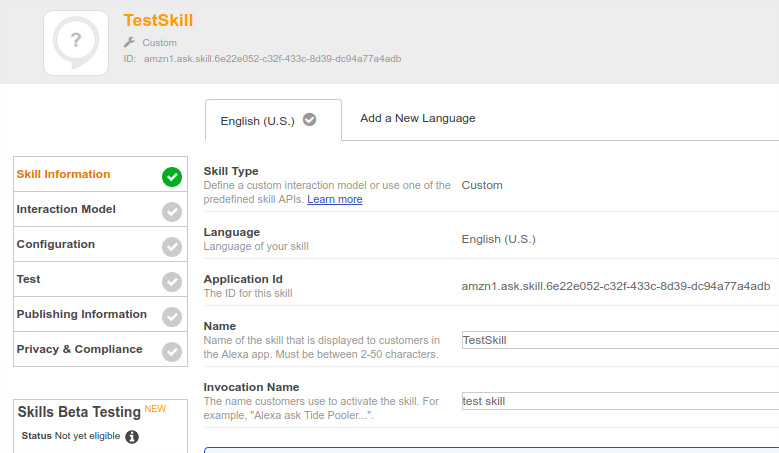Click the TestSkill title heading
Screen dimensions: 779x453
pos(158,20)
